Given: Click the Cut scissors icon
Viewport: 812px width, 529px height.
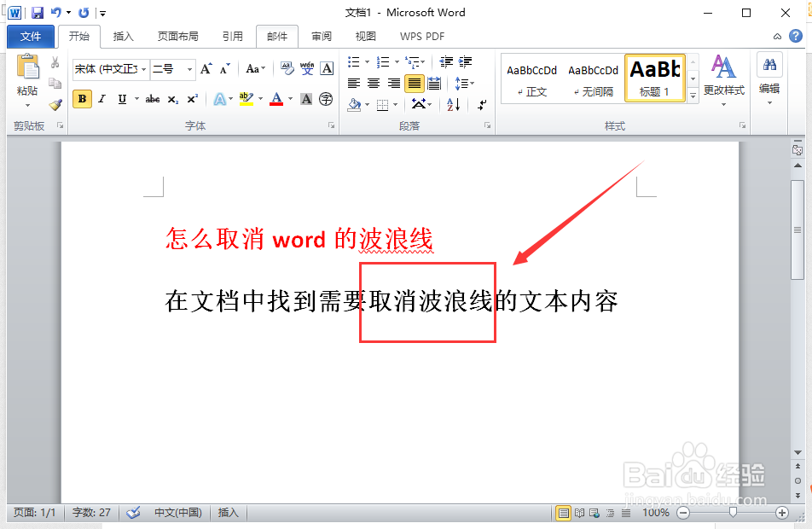Looking at the screenshot, I should [55, 62].
